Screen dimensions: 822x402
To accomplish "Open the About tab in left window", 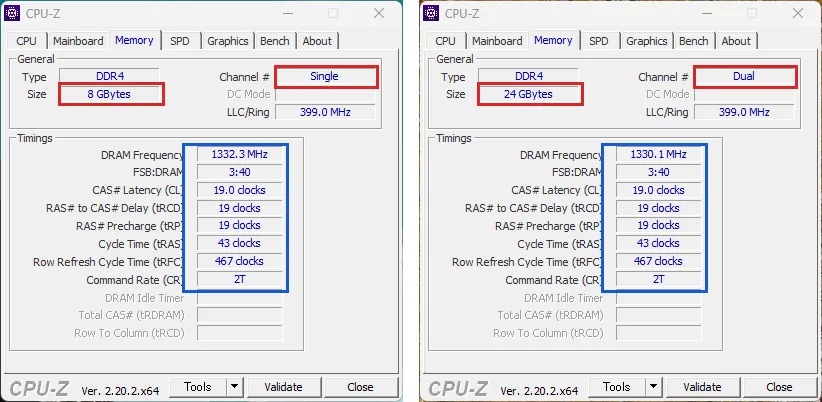I will (317, 41).
